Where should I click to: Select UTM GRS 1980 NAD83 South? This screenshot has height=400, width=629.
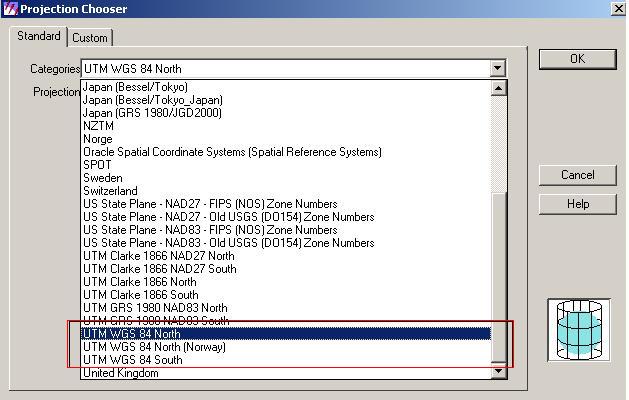pos(286,321)
